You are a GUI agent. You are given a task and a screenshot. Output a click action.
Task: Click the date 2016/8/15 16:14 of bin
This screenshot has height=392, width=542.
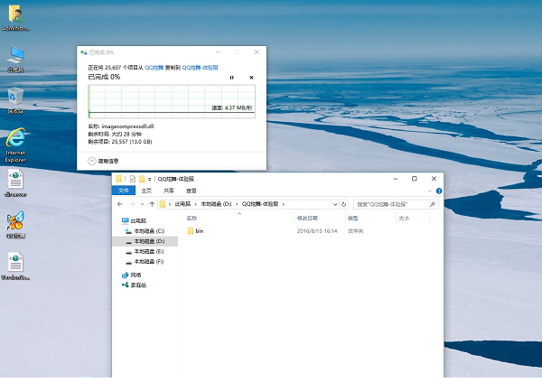pyautogui.click(x=317, y=231)
